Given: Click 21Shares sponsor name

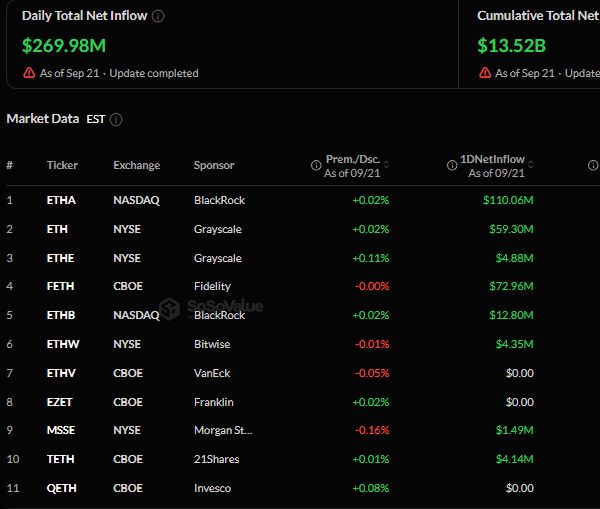Looking at the screenshot, I should click(x=217, y=459).
